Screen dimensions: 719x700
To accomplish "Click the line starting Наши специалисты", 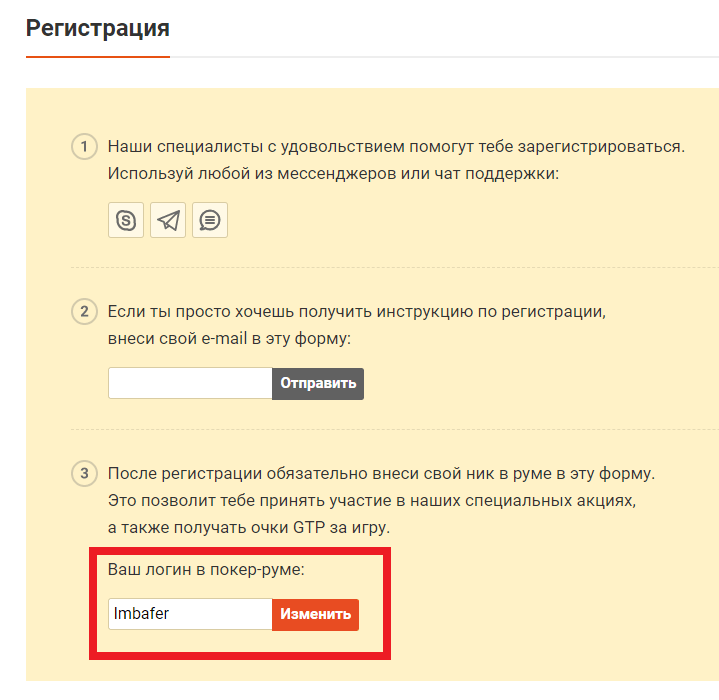I will [396, 147].
